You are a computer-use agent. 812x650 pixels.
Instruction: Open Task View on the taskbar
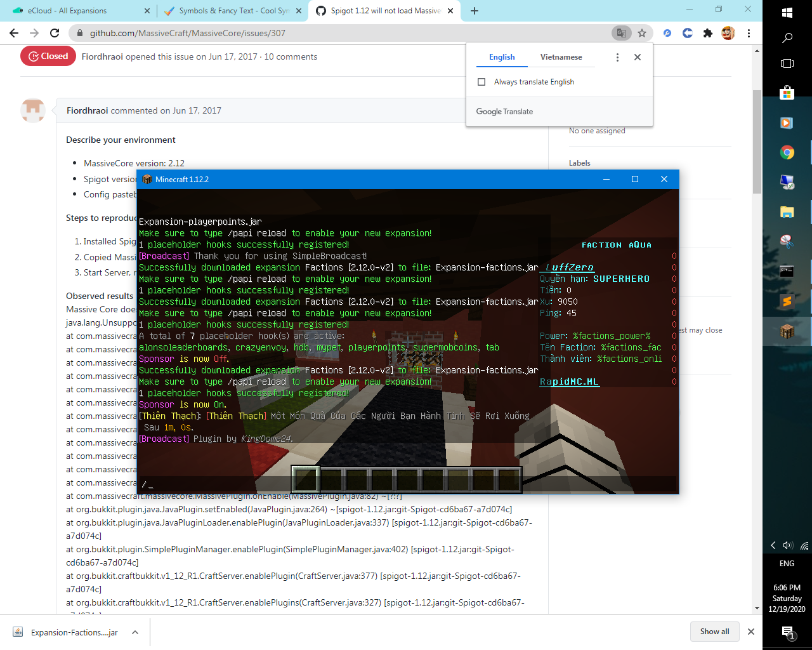(787, 63)
